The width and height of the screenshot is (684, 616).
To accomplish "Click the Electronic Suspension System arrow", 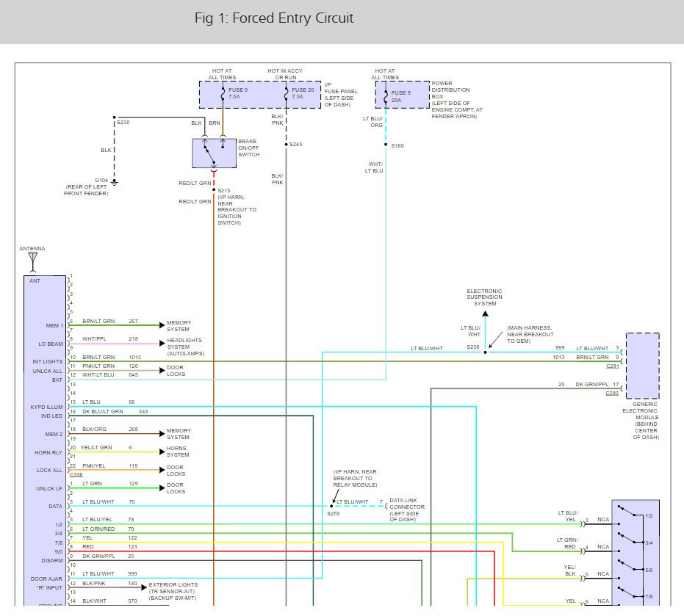I will click(x=485, y=314).
